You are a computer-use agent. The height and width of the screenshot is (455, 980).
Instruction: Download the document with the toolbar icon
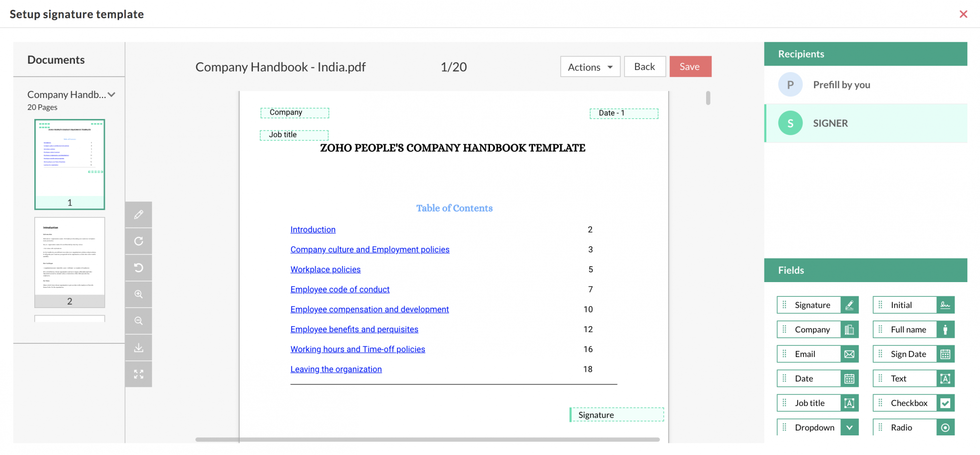[139, 347]
